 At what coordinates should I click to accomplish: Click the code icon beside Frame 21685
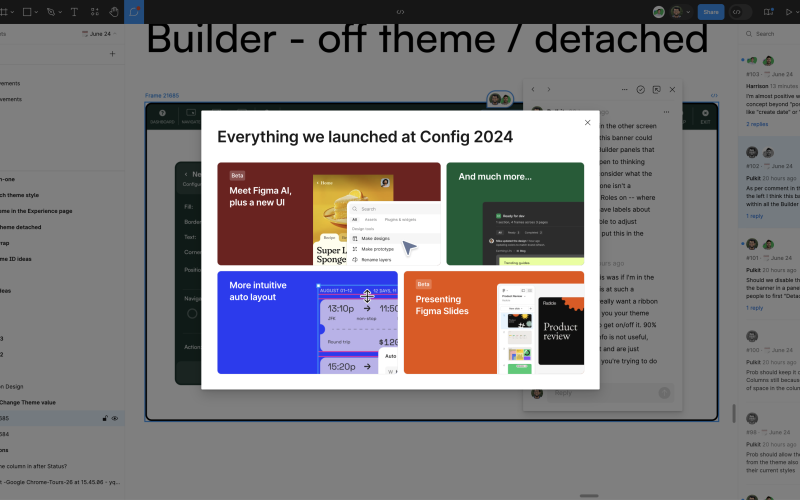[714, 95]
